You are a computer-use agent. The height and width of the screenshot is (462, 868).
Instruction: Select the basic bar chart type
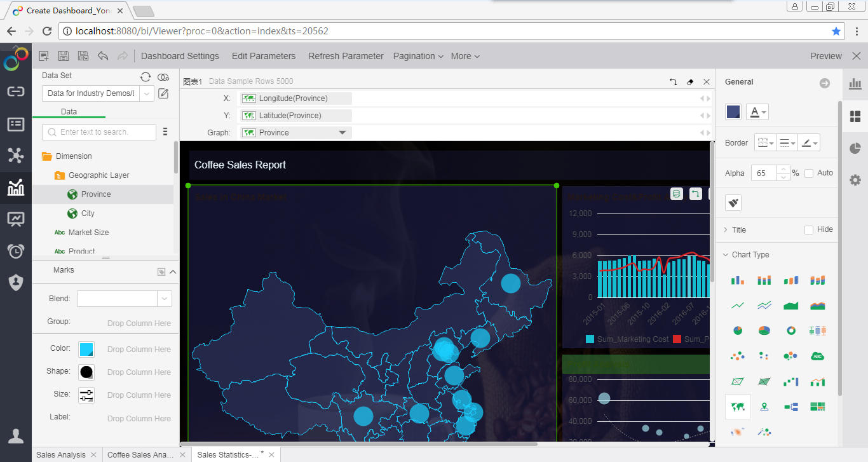(738, 280)
